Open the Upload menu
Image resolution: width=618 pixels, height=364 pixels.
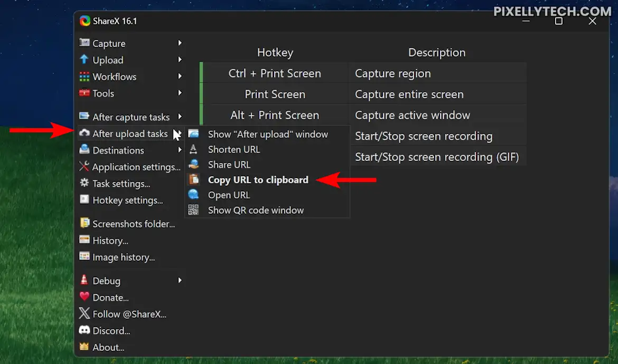pyautogui.click(x=130, y=60)
